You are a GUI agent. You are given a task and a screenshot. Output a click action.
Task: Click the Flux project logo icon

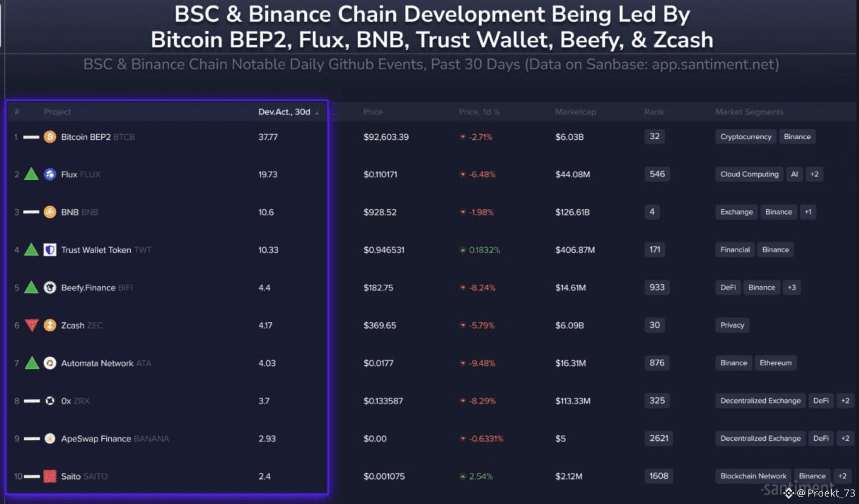(50, 174)
